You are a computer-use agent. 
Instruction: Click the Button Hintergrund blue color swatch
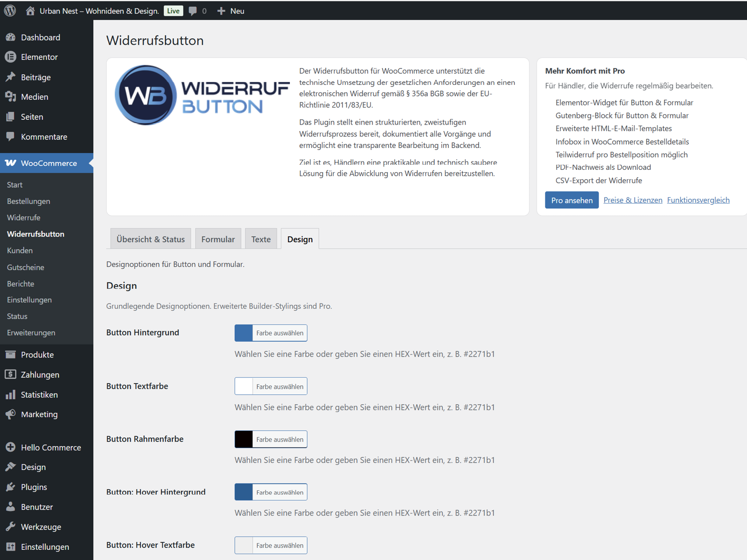click(x=244, y=333)
